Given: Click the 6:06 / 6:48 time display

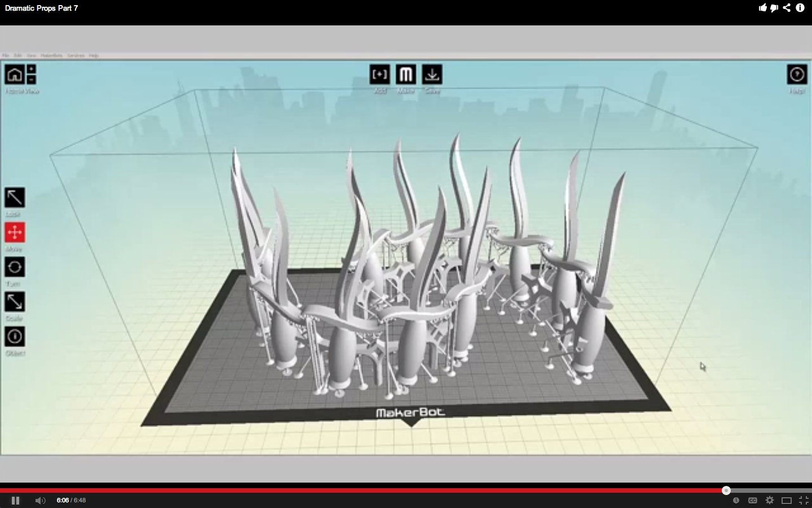Looking at the screenshot, I should pyautogui.click(x=71, y=500).
